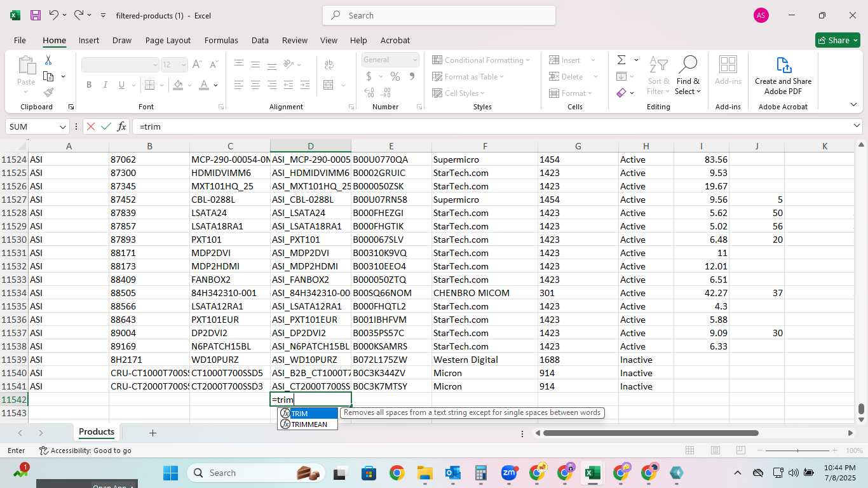Image resolution: width=868 pixels, height=488 pixels.
Task: Click the Windows Start button
Action: (171, 473)
